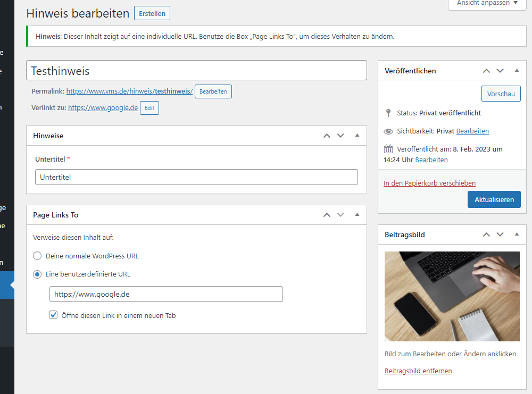
Task: Move Veröffentlichen panel up with arrow
Action: 486,71
